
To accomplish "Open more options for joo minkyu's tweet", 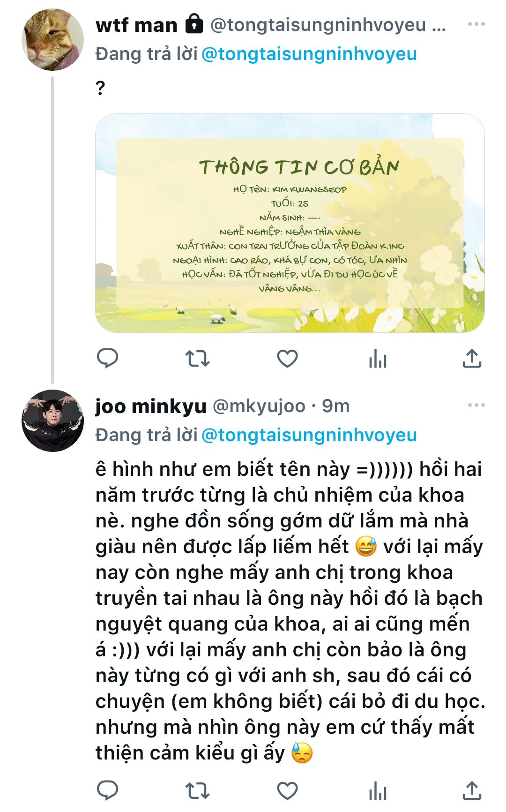I will point(476,405).
